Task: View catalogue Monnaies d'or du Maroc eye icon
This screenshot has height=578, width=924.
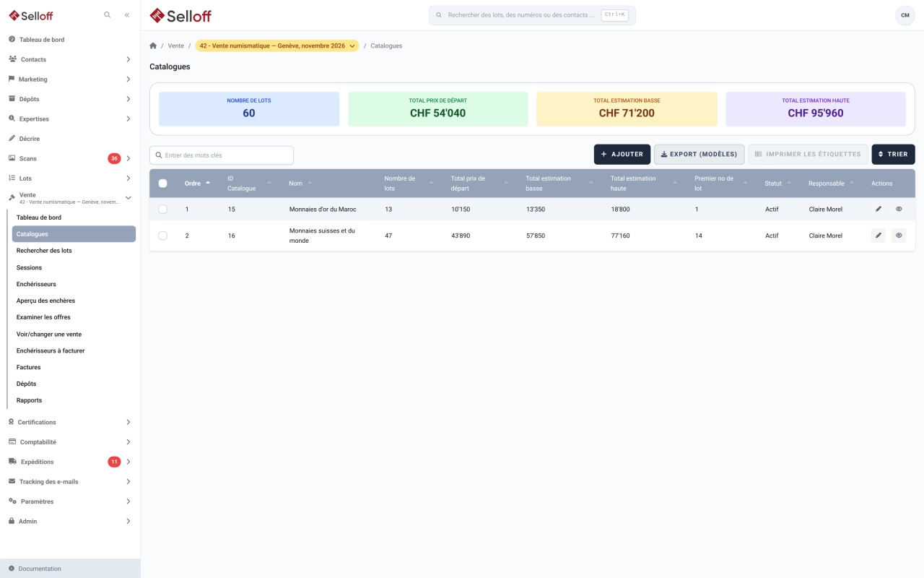Action: (899, 209)
